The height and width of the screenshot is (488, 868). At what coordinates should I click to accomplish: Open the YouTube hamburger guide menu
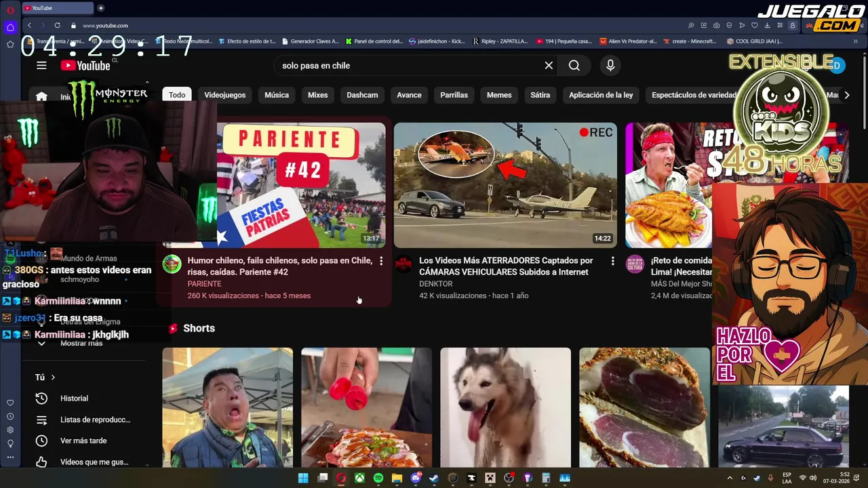click(x=41, y=66)
